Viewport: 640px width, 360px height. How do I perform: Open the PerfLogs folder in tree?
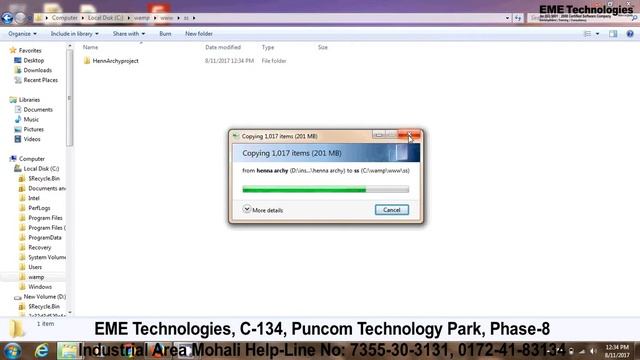pyautogui.click(x=39, y=208)
